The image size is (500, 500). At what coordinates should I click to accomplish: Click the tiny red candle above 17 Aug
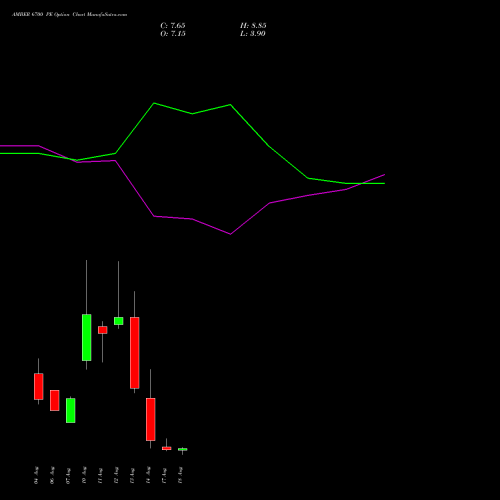coord(167,448)
